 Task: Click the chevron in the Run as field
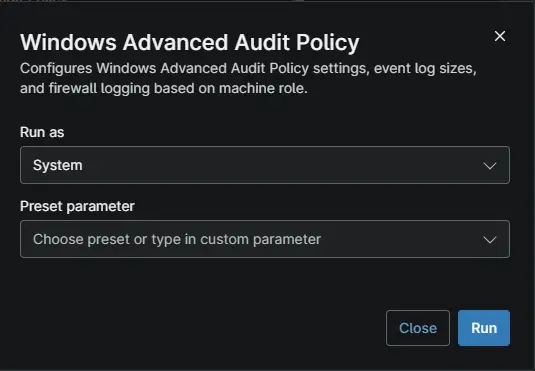pyautogui.click(x=490, y=166)
